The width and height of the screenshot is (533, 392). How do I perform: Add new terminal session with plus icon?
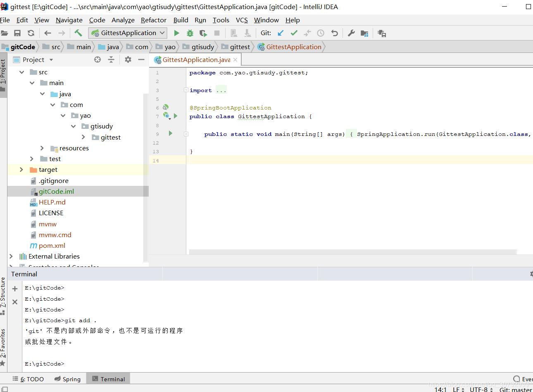pos(15,289)
